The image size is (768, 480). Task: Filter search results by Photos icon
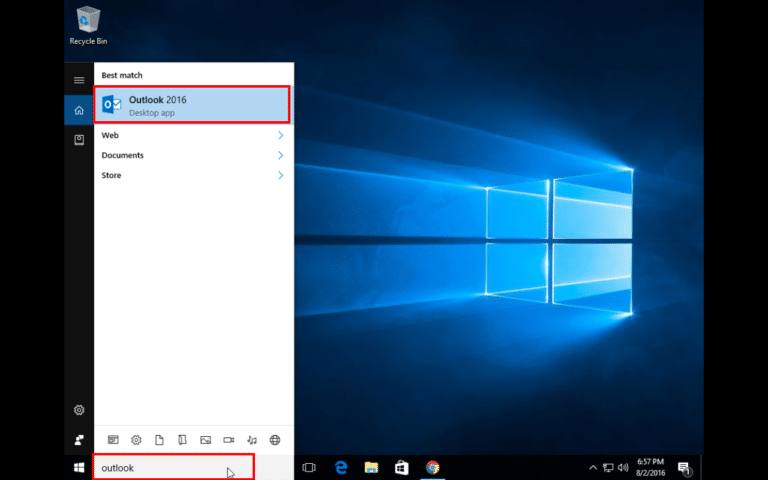pyautogui.click(x=206, y=440)
